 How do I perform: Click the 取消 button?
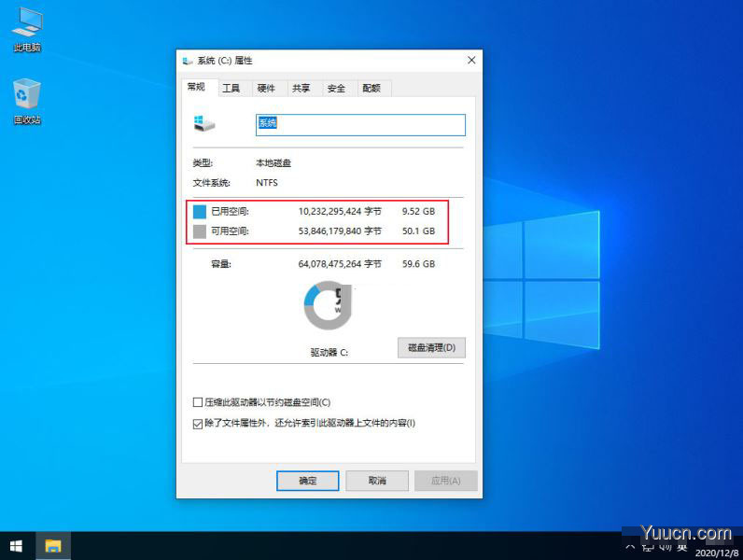coord(377,481)
